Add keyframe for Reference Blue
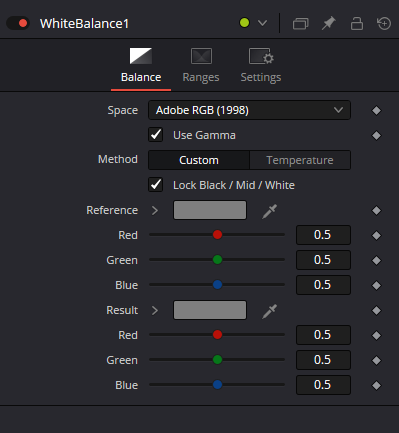Screen dimensions: 399x433 coord(376,285)
